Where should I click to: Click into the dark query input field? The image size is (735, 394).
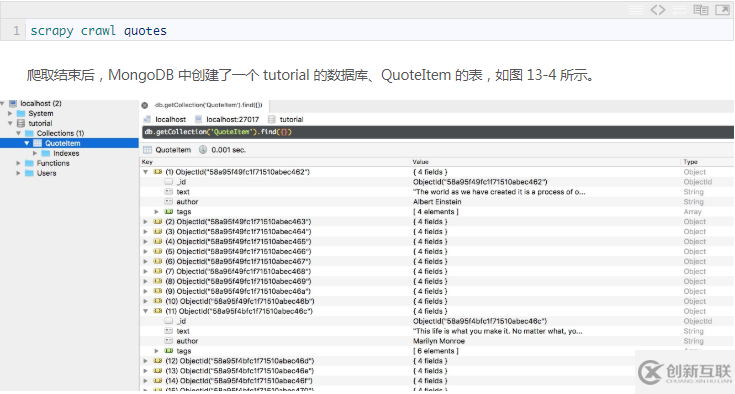coord(438,132)
